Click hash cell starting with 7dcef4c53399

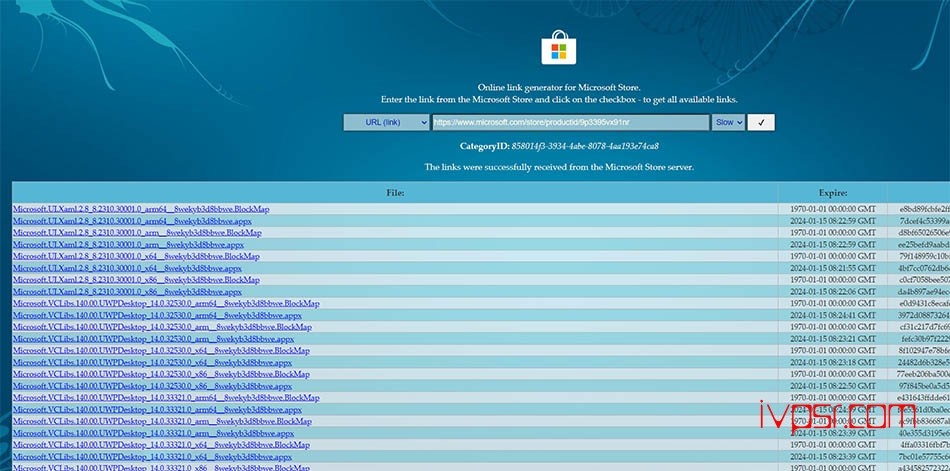tap(925, 221)
